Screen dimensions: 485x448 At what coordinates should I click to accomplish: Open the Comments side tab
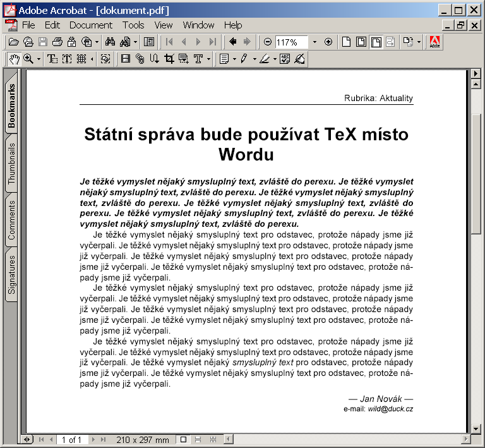point(11,220)
